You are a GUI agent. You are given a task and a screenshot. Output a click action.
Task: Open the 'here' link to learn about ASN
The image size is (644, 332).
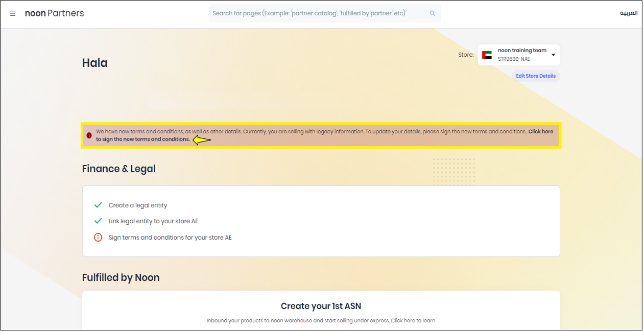click(x=409, y=321)
